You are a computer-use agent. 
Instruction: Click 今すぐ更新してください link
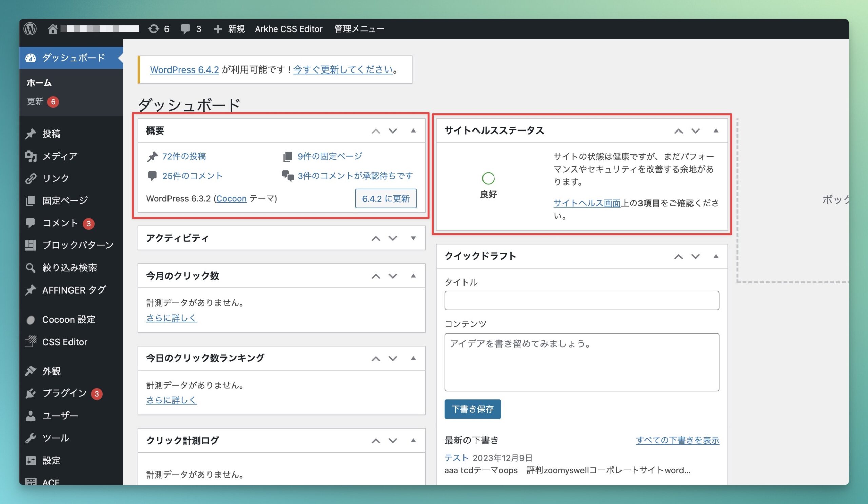343,70
